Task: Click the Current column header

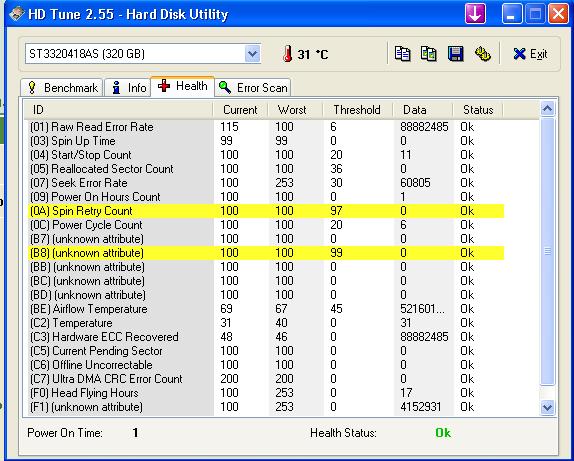Action: point(240,110)
